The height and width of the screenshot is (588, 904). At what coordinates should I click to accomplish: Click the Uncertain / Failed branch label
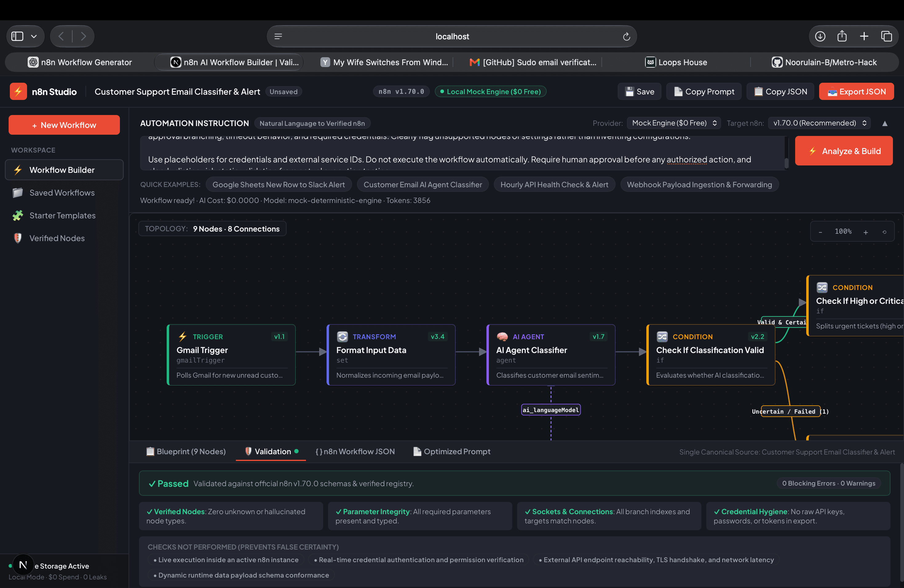(x=791, y=411)
